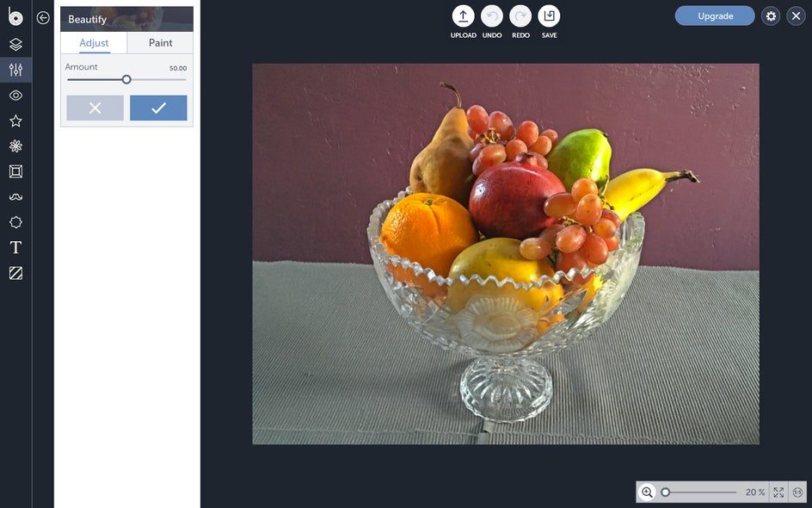812x508 pixels.
Task: Open the Layers panel in sidebar
Action: tap(15, 45)
